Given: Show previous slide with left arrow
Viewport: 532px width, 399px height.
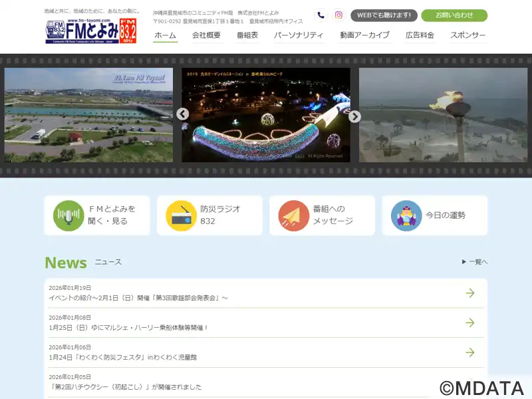Looking at the screenshot, I should click(x=183, y=114).
